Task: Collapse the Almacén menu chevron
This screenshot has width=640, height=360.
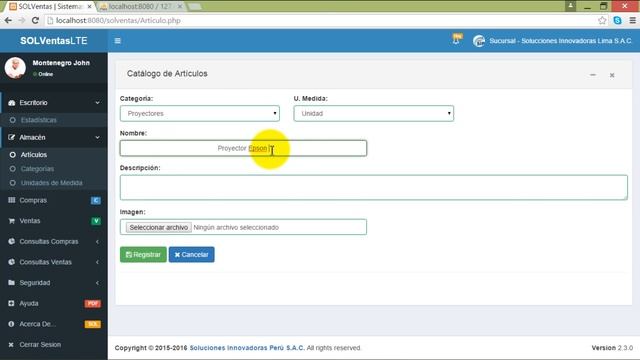Action: (98, 138)
